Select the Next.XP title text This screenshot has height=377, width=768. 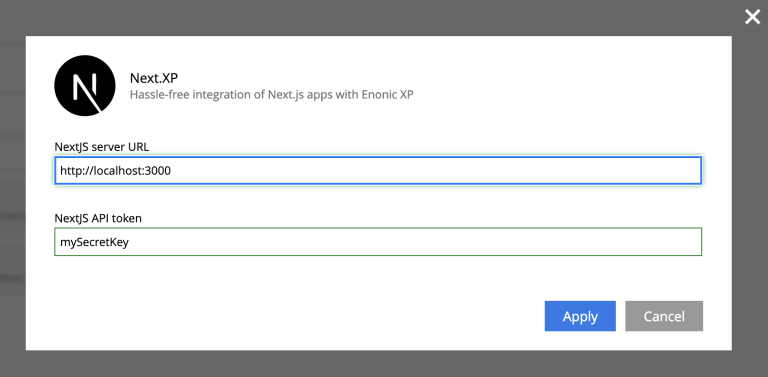(x=153, y=78)
